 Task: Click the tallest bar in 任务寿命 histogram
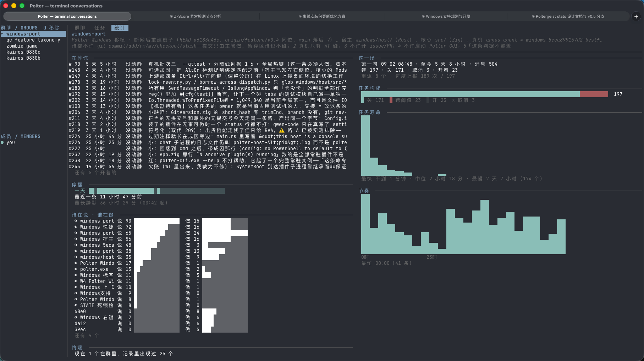pos(365,146)
